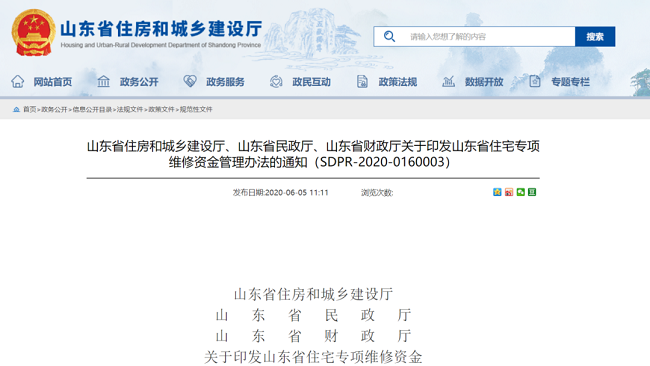Share article via WeChat icon
Viewport: 650px width, 366px height.
(x=520, y=192)
